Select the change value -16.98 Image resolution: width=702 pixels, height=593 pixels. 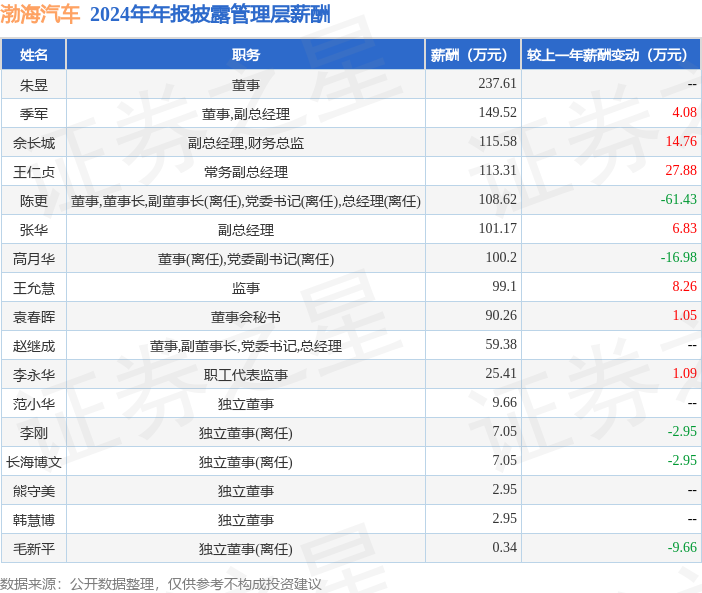[x=679, y=257]
